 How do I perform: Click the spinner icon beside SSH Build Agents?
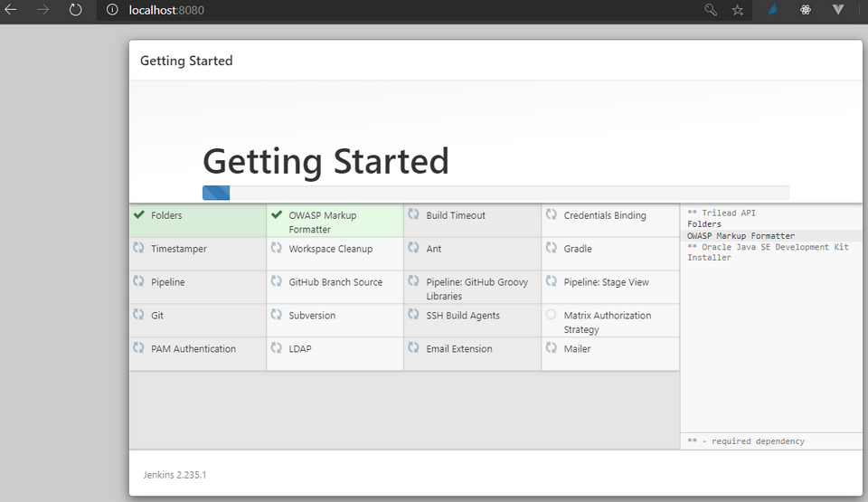click(413, 314)
